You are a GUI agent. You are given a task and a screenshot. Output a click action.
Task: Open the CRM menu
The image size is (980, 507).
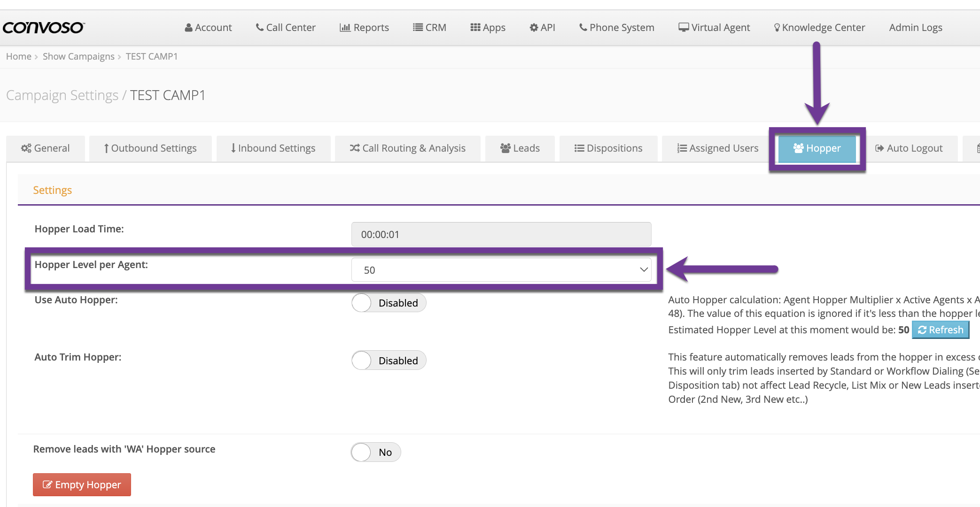tap(429, 28)
